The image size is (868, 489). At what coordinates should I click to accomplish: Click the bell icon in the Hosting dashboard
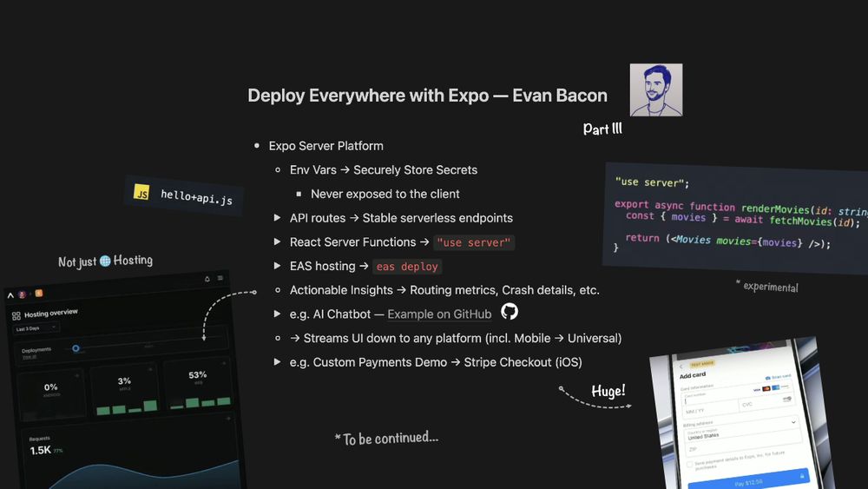coord(207,279)
